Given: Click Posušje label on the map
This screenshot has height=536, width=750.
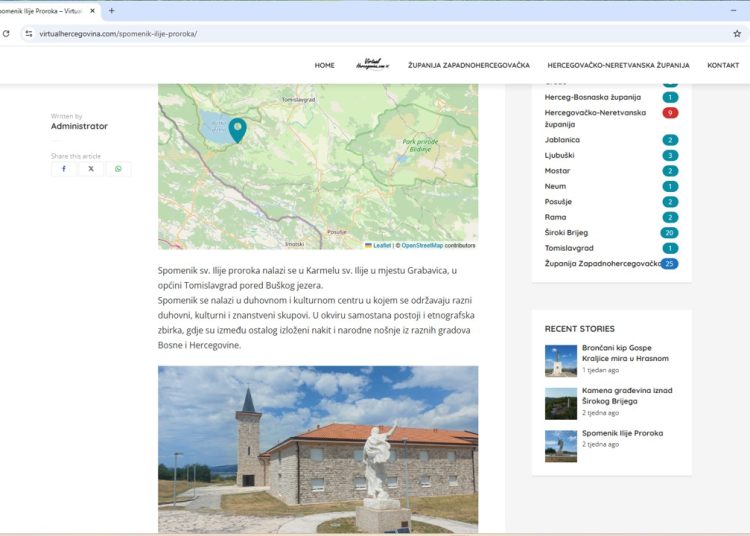Looking at the screenshot, I should click(337, 232).
